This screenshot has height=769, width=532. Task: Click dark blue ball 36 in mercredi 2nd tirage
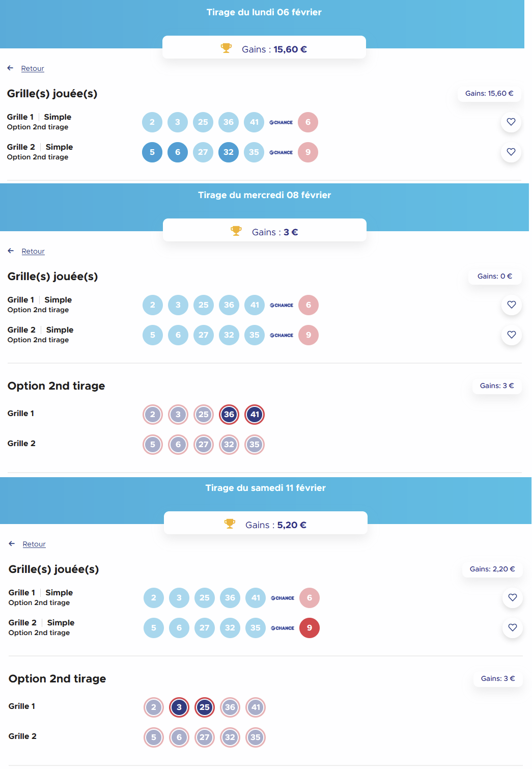(229, 415)
